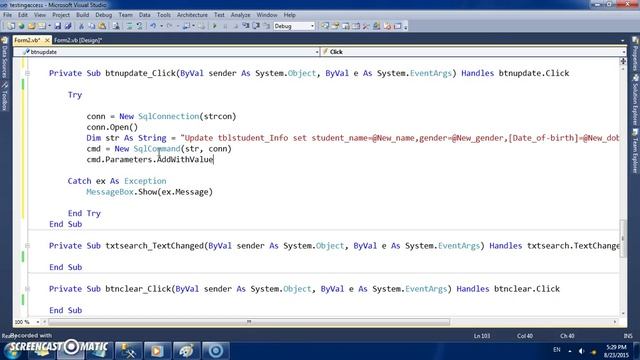Open the Edit menu
The width and height of the screenshot is (640, 360).
coord(23,15)
